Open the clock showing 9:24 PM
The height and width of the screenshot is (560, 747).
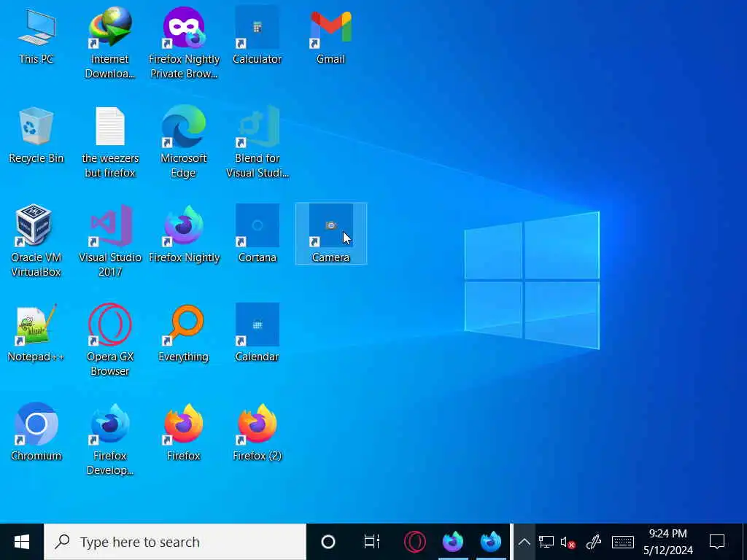(x=668, y=542)
